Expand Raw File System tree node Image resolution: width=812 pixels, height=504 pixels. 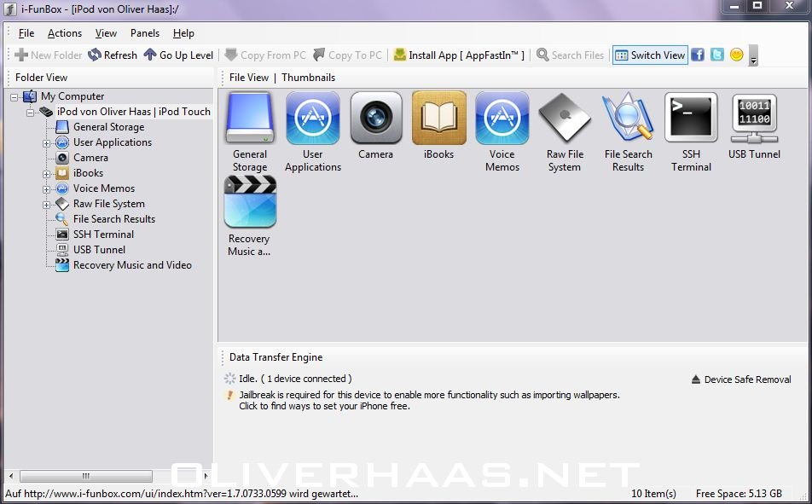[47, 206]
